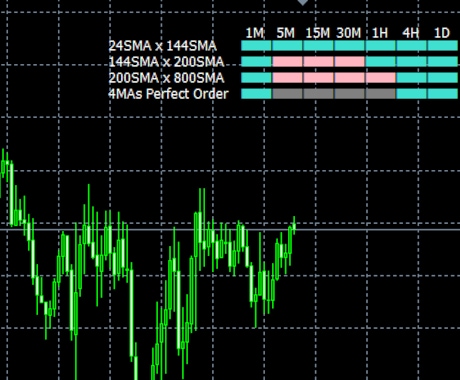Image resolution: width=460 pixels, height=380 pixels.
Task: Click the gray 5M Perfect Order cell
Action: pyautogui.click(x=287, y=94)
